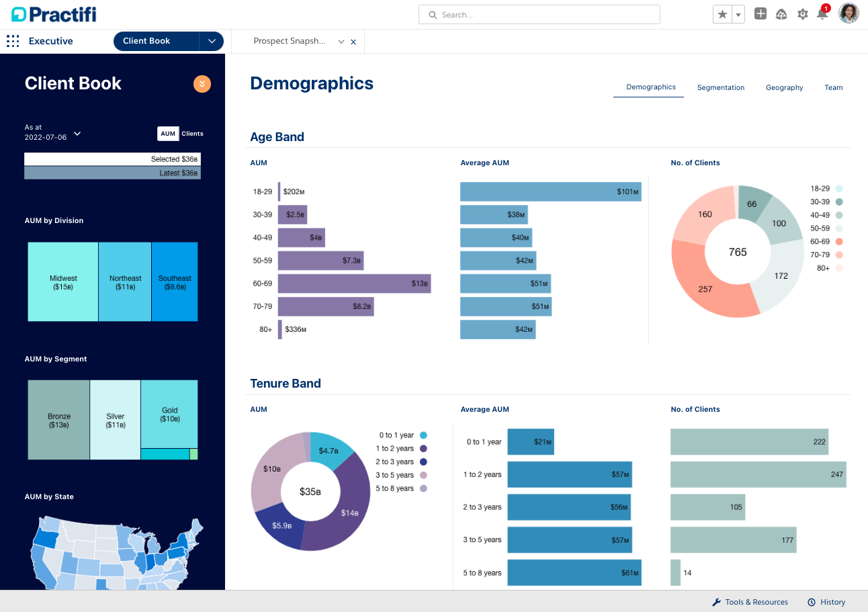Click the user profile avatar

pyautogui.click(x=849, y=13)
